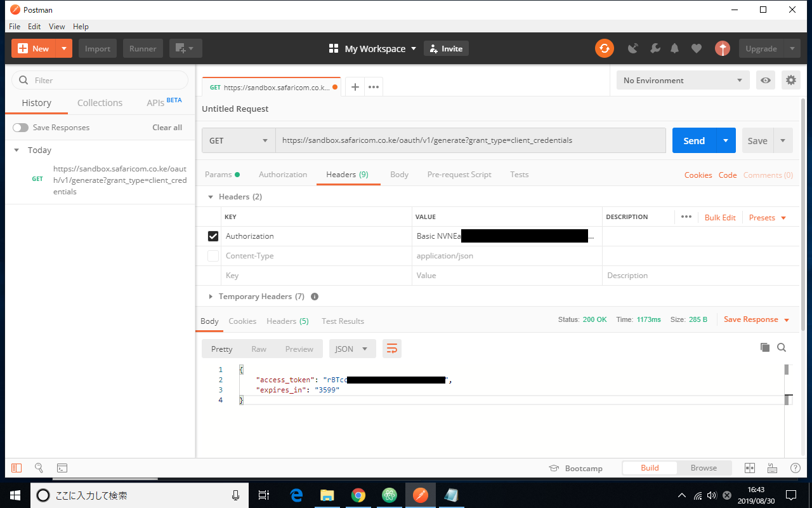The width and height of the screenshot is (812, 508).
Task: Toggle the sidebar panel icon
Action: pyautogui.click(x=16, y=468)
